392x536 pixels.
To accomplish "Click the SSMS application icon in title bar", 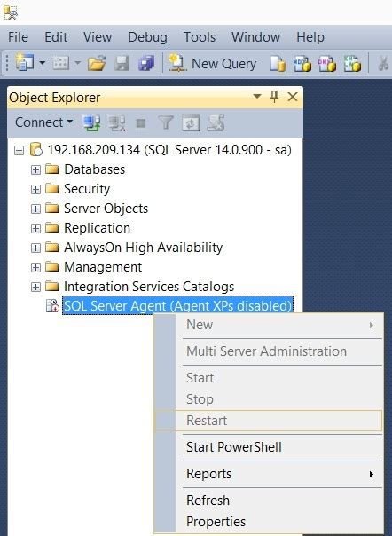I will coord(11,12).
